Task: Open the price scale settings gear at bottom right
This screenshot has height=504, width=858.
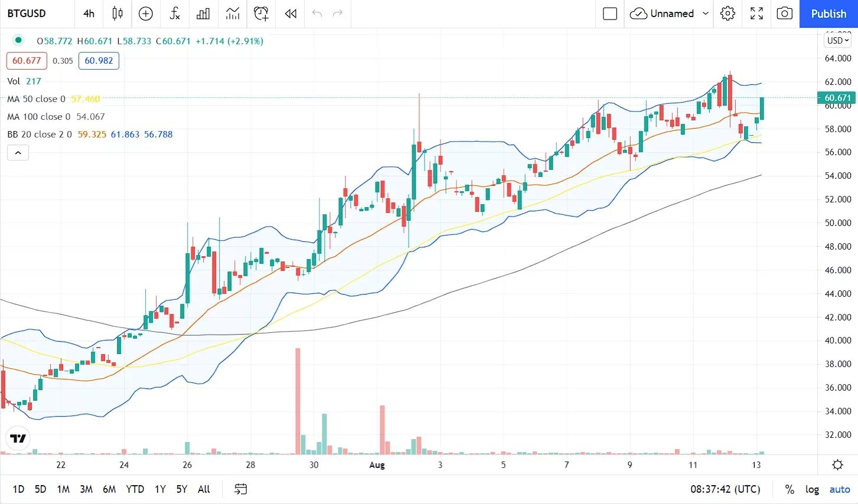Action: [x=837, y=465]
